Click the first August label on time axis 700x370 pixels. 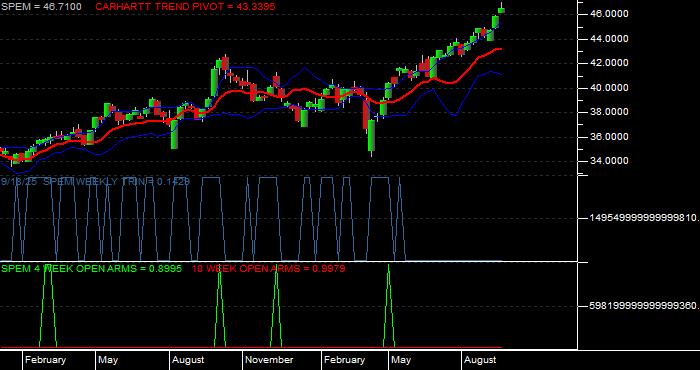click(x=188, y=360)
